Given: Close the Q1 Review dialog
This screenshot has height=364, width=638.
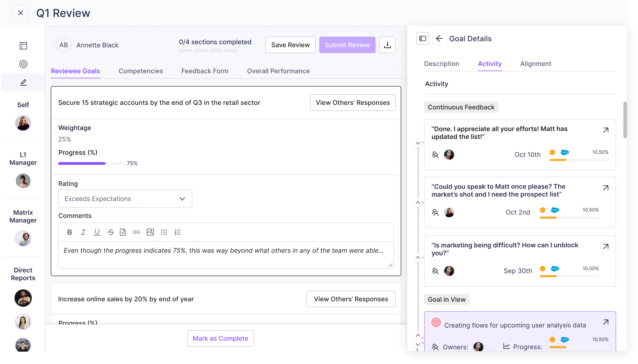Looking at the screenshot, I should (x=21, y=13).
